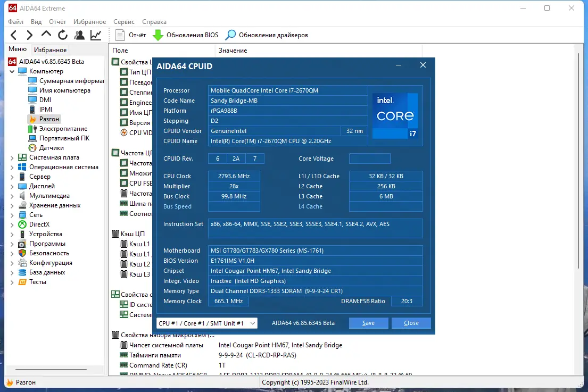The image size is (588, 392).
Task: Collapse the Компьютер tree node
Action: tap(12, 71)
